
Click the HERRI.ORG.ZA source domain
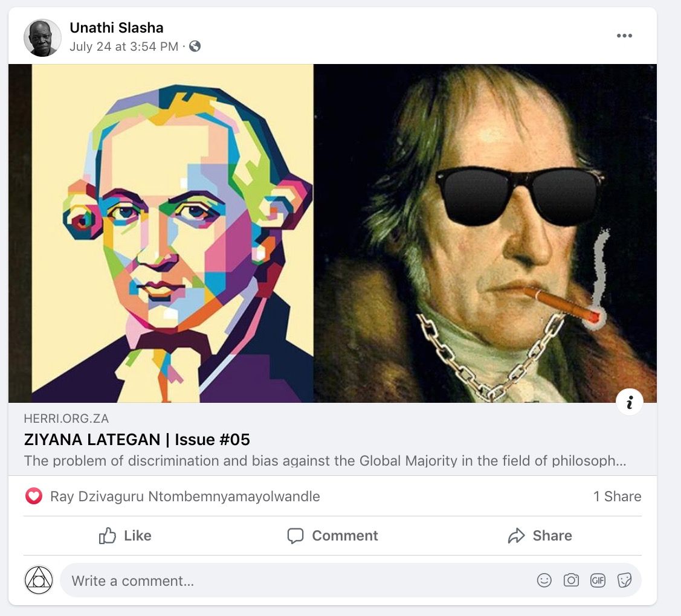(x=66, y=419)
